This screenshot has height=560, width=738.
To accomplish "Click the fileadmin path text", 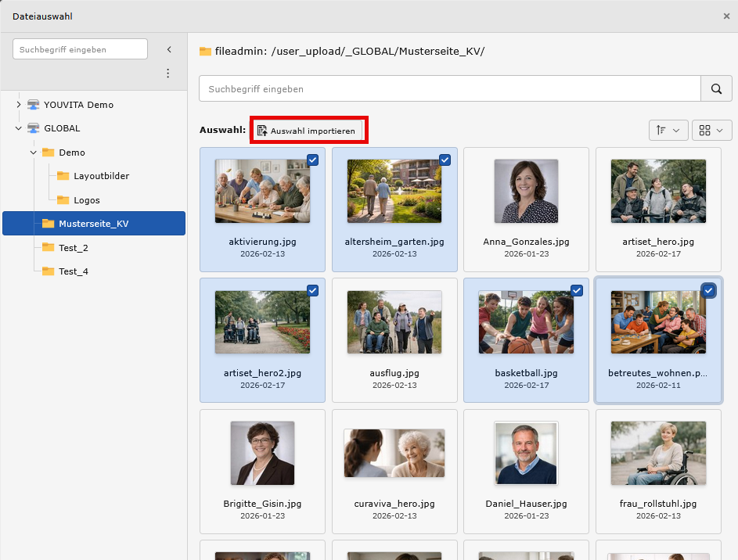I will (x=350, y=51).
